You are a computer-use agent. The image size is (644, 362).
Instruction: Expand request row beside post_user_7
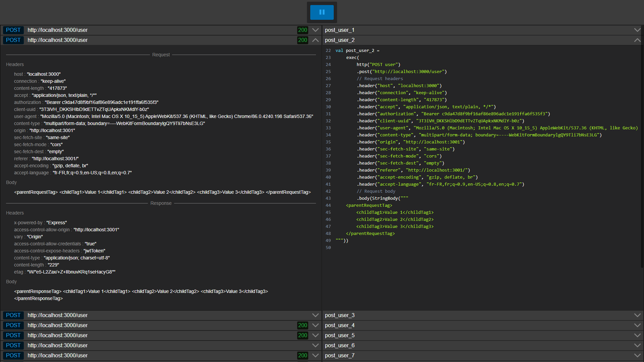coord(315,356)
